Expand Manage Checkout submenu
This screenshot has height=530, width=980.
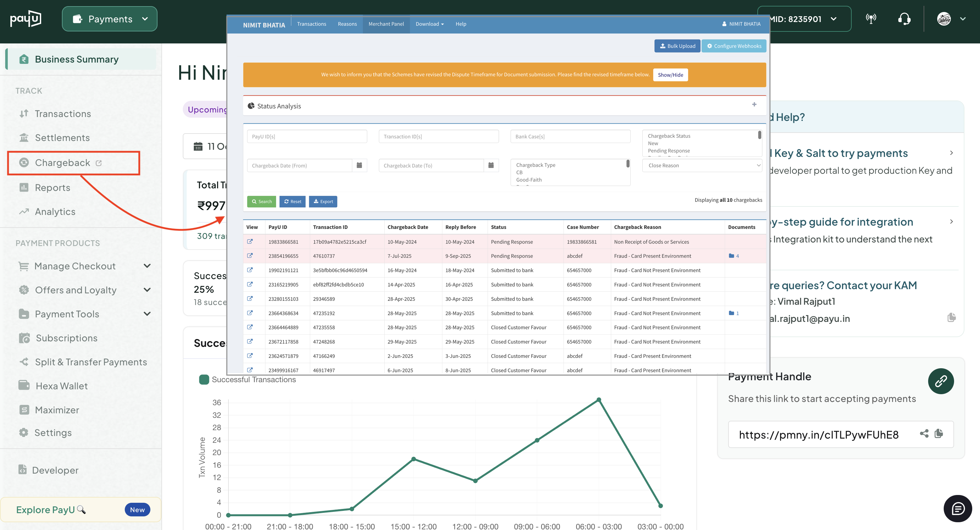147,266
